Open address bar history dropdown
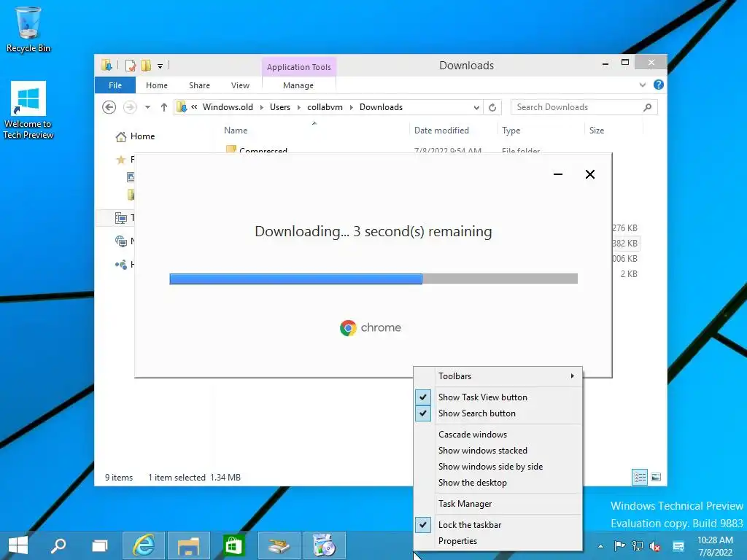The width and height of the screenshot is (747, 560). pyautogui.click(x=476, y=108)
